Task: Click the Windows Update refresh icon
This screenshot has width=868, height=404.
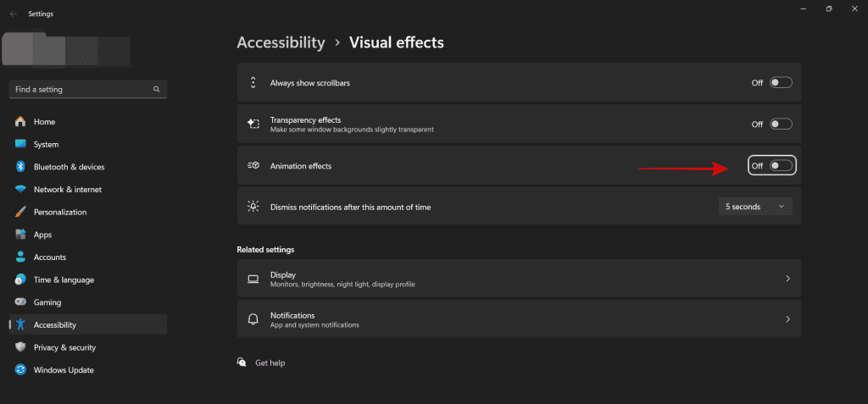Action: coord(20,369)
